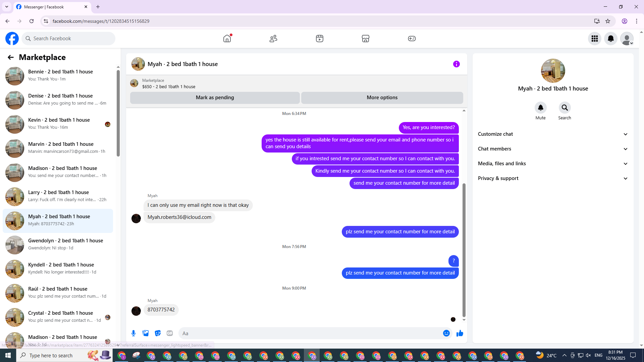Viewport: 644px width, 362px height.
Task: Expand Chat members section
Action: coord(553,149)
